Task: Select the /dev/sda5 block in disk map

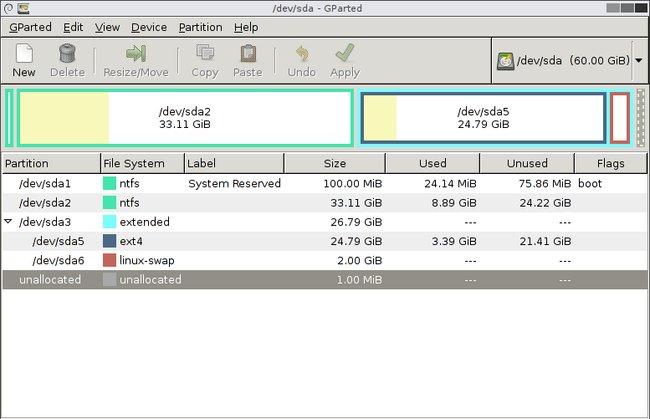Action: click(483, 118)
